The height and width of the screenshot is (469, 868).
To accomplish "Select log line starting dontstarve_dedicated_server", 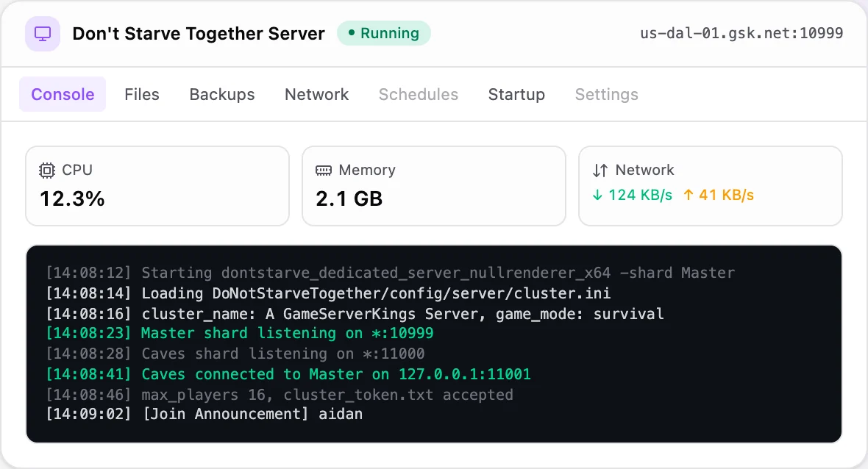I will (x=391, y=273).
